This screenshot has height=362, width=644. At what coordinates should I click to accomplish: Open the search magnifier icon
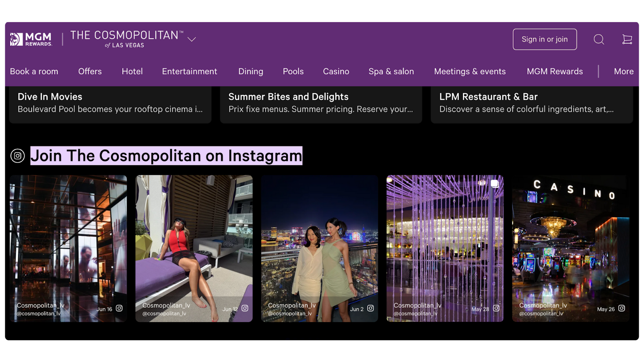pyautogui.click(x=599, y=39)
